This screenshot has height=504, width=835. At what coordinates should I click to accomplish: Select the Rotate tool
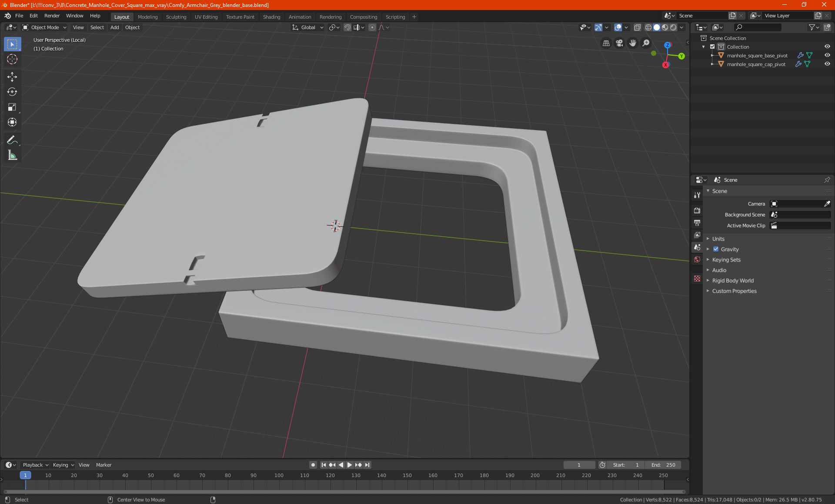(x=12, y=92)
